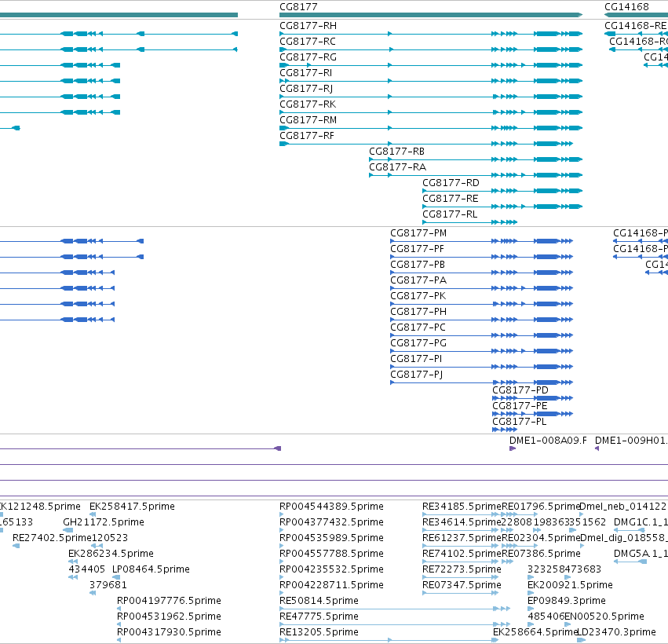Open EST RP004544389.5prime
668x644 pixels.
click(x=331, y=507)
